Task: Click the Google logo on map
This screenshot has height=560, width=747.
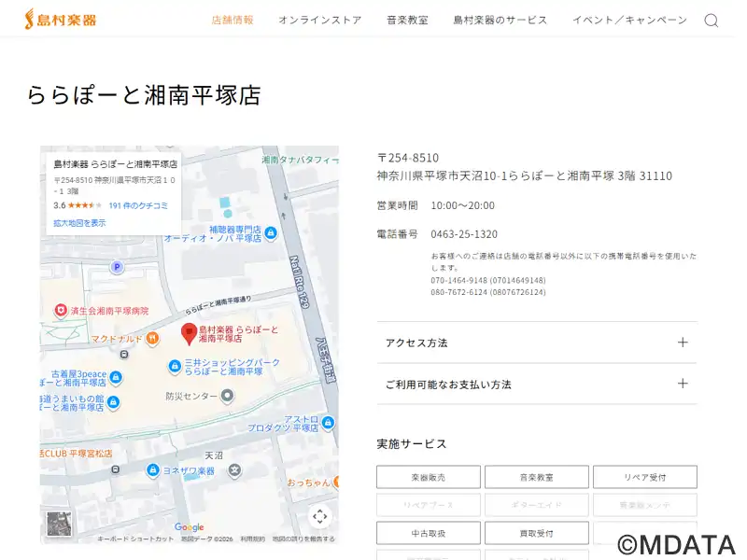Action: pyautogui.click(x=190, y=527)
